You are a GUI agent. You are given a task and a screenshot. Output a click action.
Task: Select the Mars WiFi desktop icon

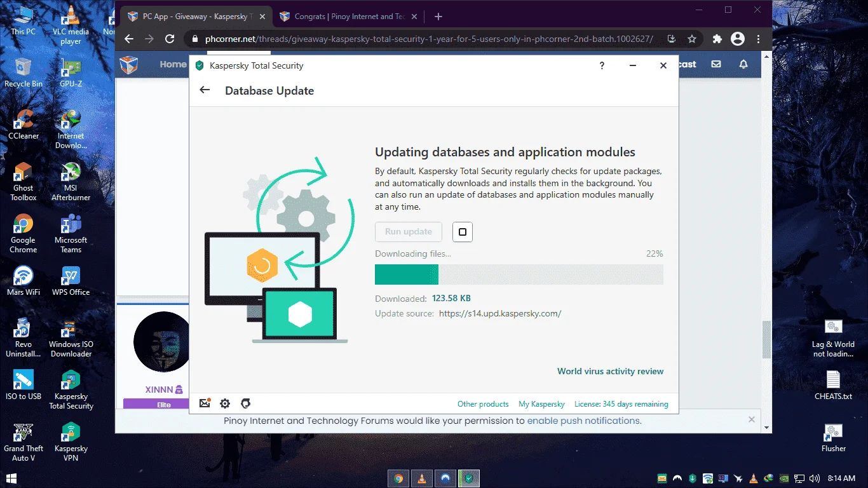[x=24, y=280]
